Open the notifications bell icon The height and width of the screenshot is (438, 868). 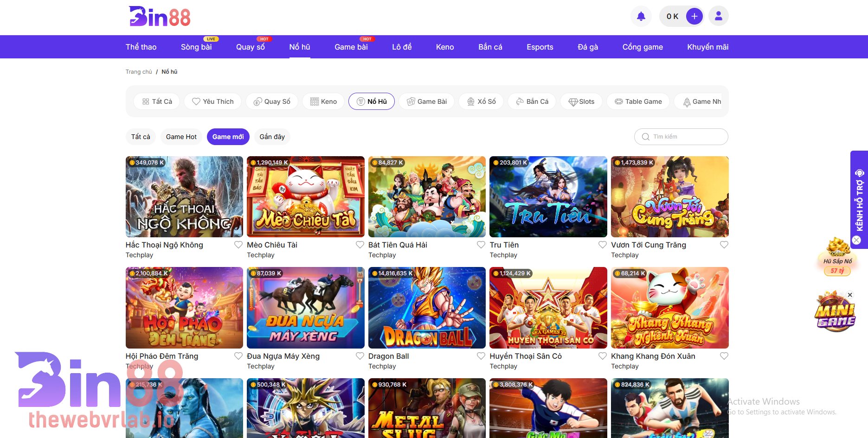coord(641,16)
